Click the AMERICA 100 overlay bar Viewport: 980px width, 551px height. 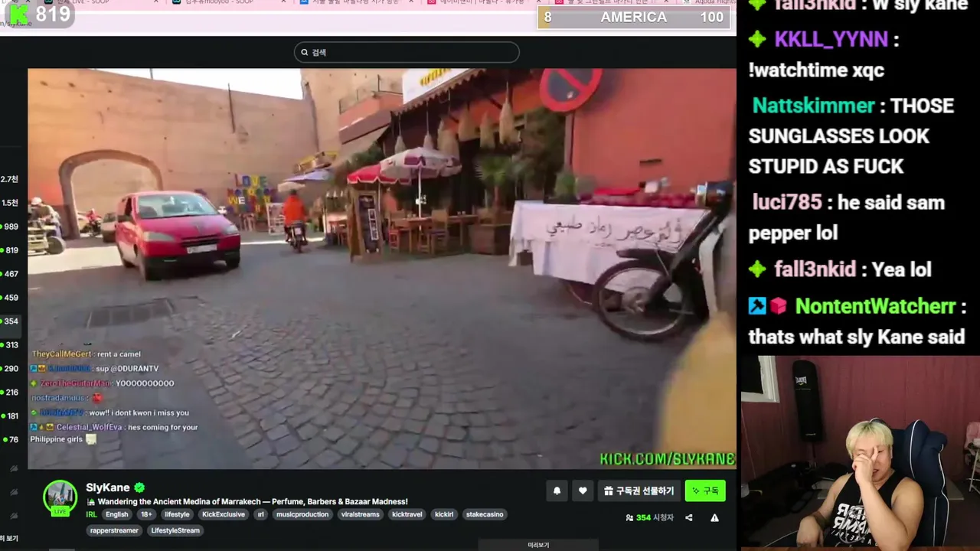pos(634,17)
